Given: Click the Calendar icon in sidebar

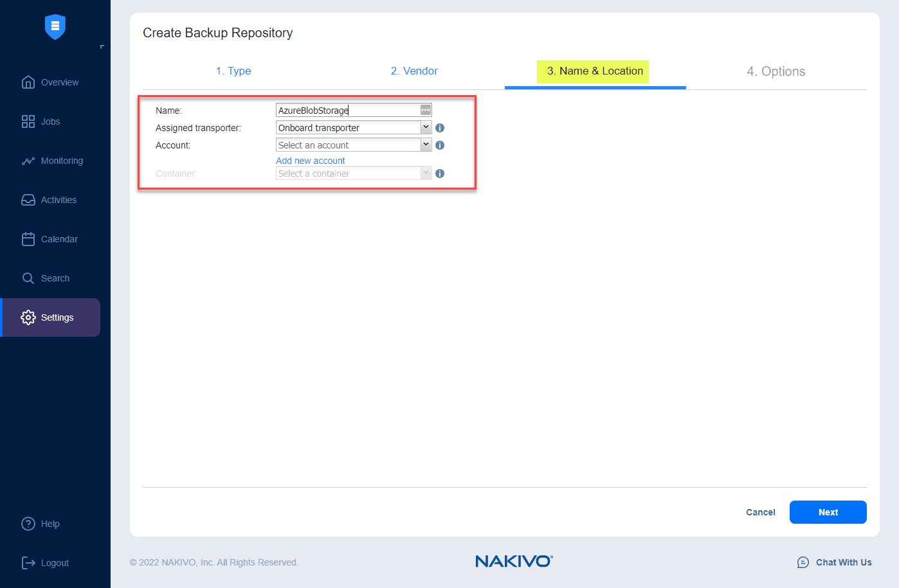Looking at the screenshot, I should [x=28, y=239].
